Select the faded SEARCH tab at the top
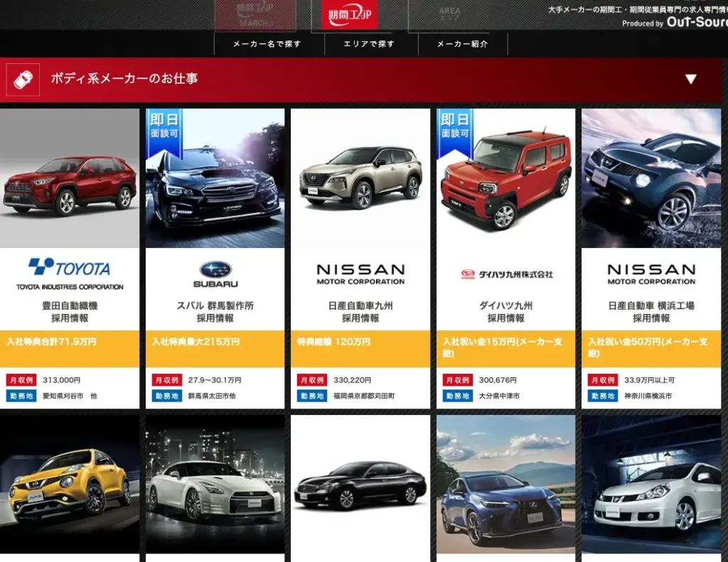 [x=255, y=15]
